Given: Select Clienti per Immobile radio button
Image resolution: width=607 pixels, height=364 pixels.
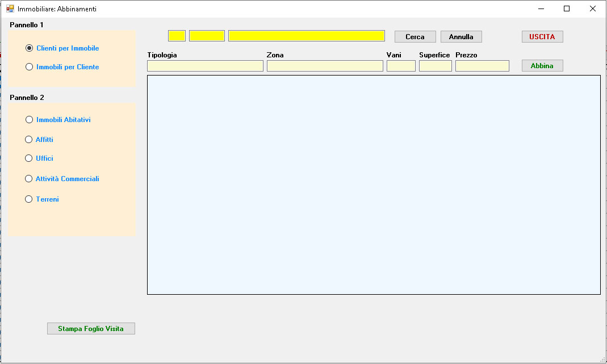Looking at the screenshot, I should tap(30, 48).
